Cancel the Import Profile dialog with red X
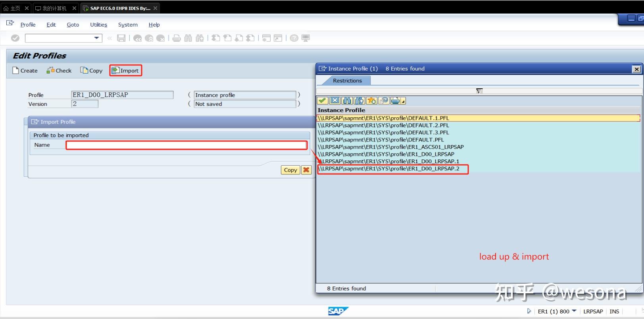Screen dimensions: 644x319 306,170
